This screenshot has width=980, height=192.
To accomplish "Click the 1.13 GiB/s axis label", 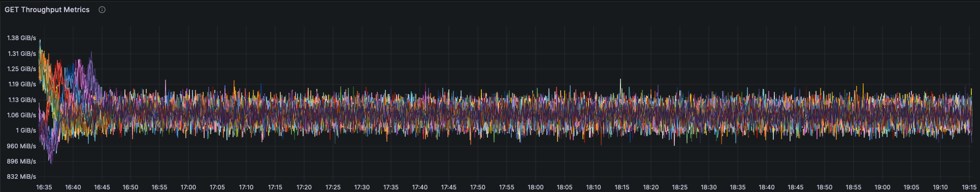I will [22, 100].
